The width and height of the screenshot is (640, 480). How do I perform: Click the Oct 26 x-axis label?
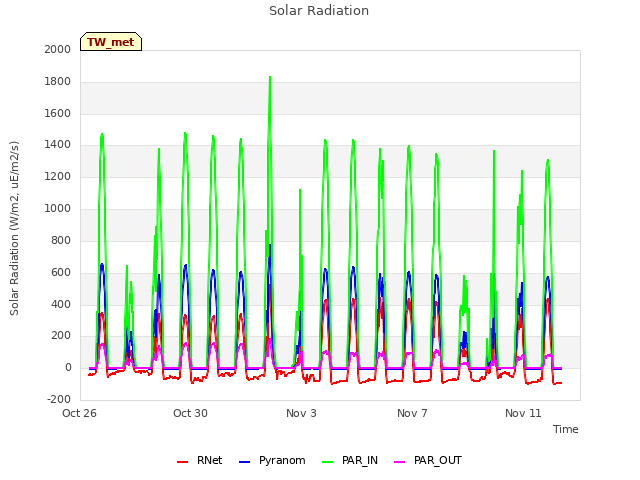79,413
